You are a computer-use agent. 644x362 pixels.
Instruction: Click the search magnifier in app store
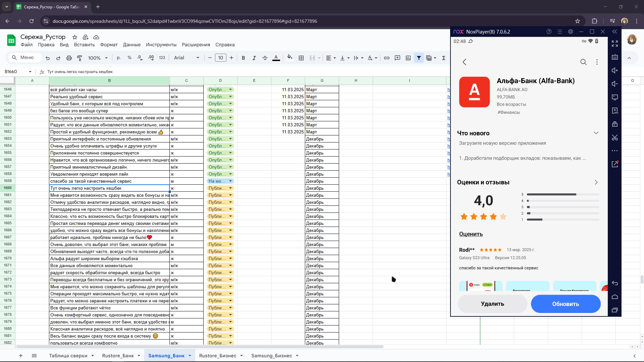[583, 62]
